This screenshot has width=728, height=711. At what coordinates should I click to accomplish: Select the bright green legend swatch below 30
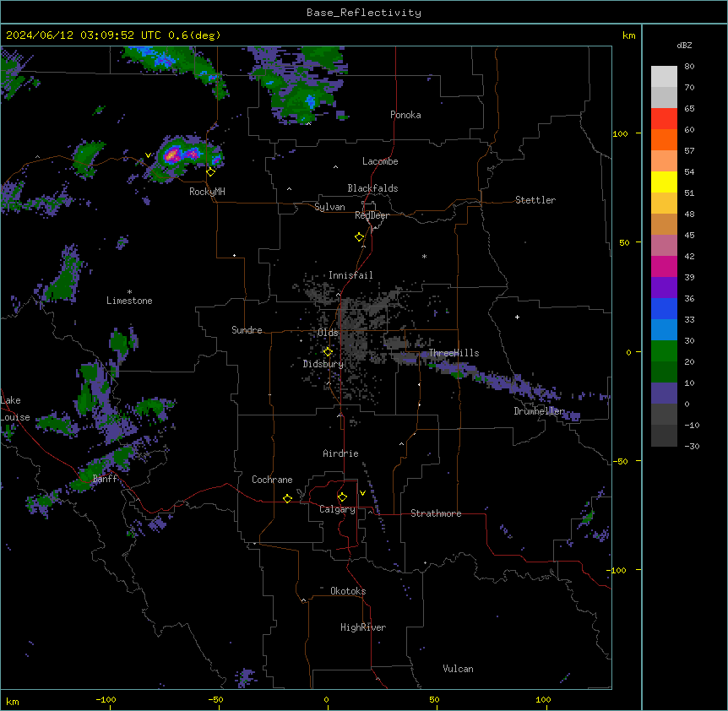664,351
